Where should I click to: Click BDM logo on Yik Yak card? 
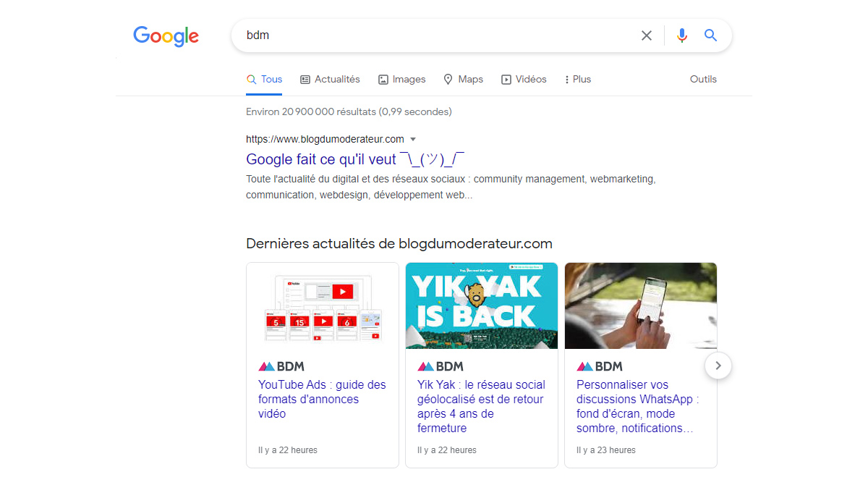click(x=441, y=366)
